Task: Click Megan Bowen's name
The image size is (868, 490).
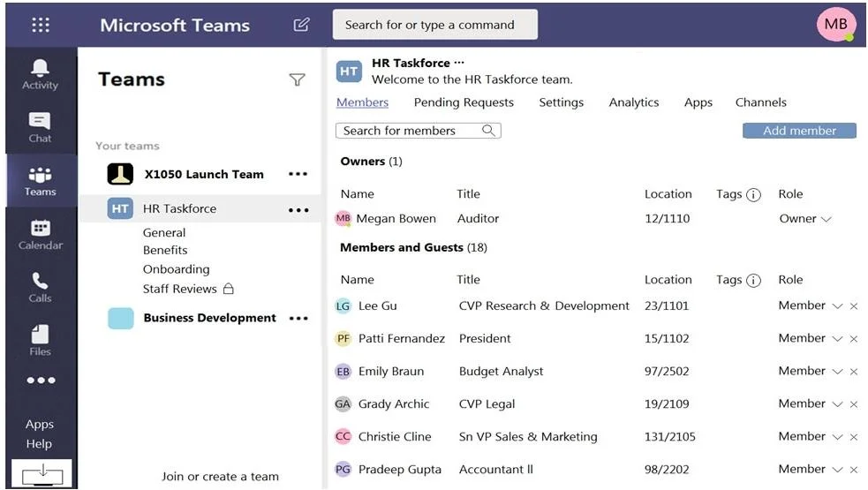Action: tap(396, 219)
